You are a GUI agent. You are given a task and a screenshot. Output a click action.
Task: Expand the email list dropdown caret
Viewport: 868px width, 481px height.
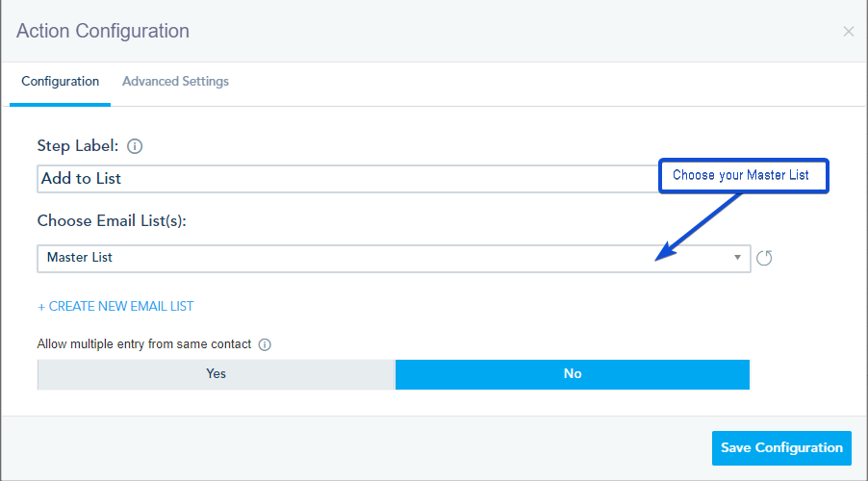(737, 258)
